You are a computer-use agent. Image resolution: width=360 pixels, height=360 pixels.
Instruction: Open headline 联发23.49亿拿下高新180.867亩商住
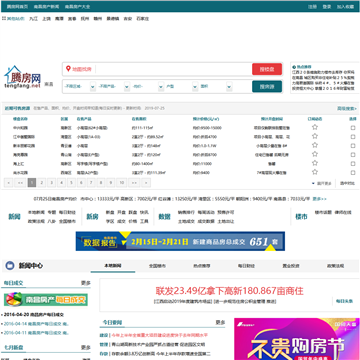pos(229,291)
